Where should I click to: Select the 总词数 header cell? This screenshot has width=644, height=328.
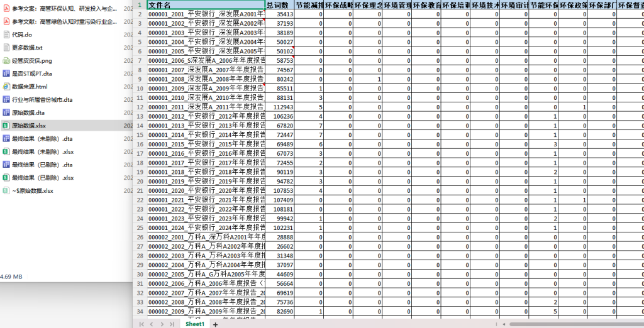click(280, 5)
